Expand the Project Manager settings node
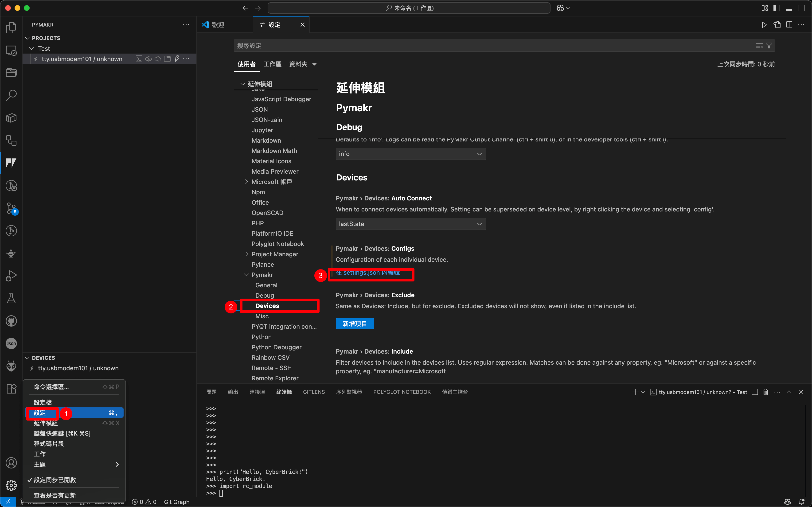 point(246,254)
